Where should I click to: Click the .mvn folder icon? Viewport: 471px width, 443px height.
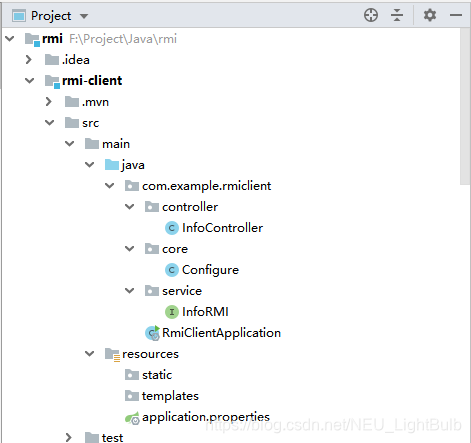click(72, 102)
